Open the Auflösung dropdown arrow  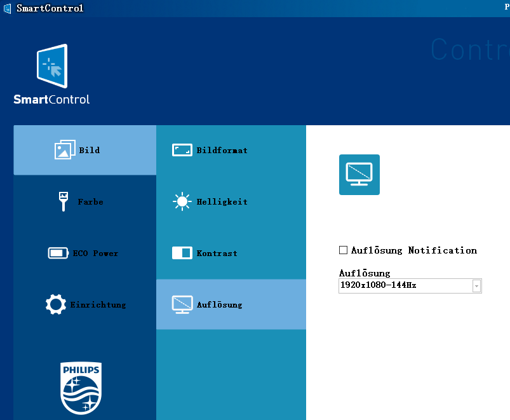tap(476, 286)
